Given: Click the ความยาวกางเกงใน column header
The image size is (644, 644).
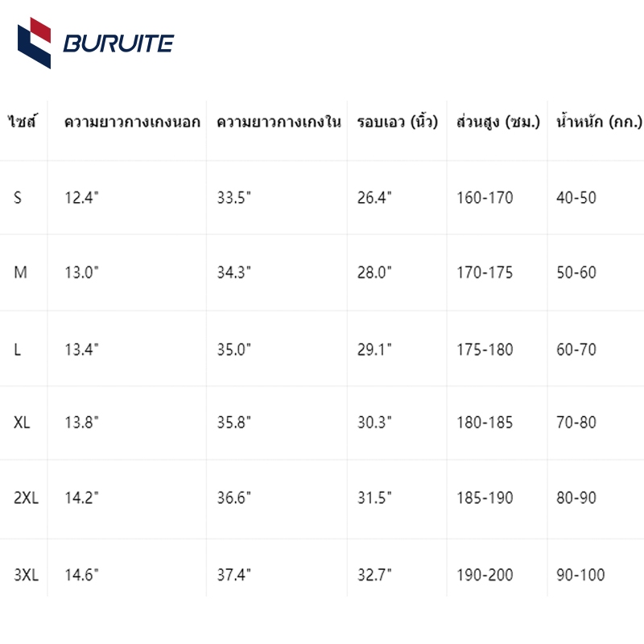Looking at the screenshot, I should click(279, 122).
